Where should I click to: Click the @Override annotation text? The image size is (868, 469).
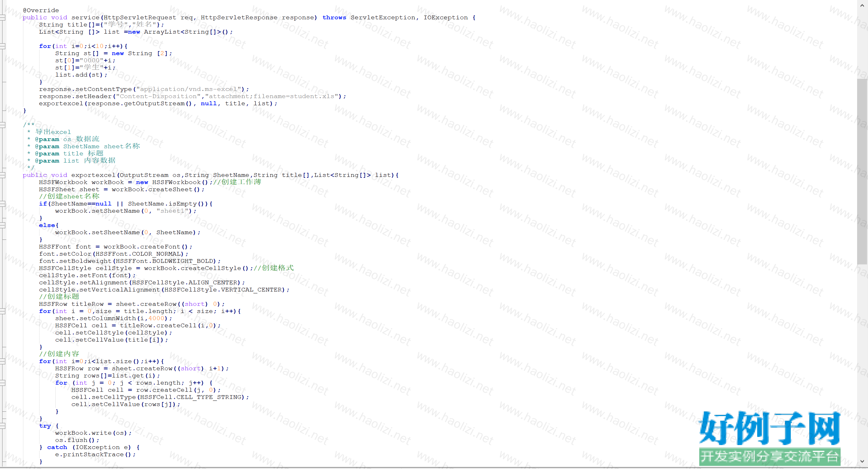point(41,11)
